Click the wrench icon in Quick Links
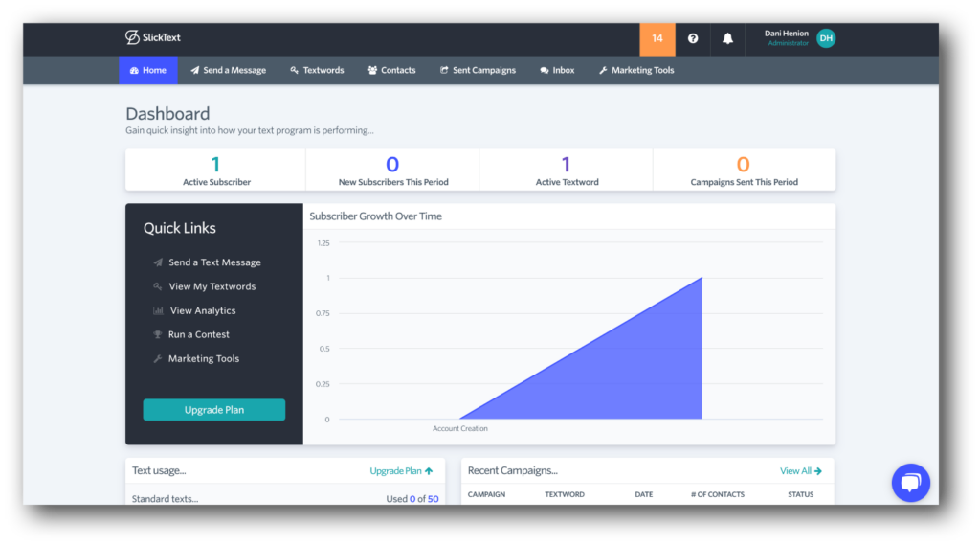This screenshot has height=546, width=980. [158, 359]
